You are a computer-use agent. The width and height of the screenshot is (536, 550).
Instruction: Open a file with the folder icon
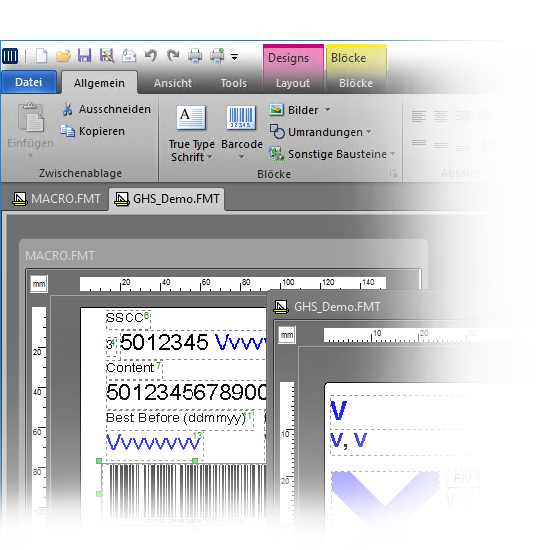coord(63,56)
